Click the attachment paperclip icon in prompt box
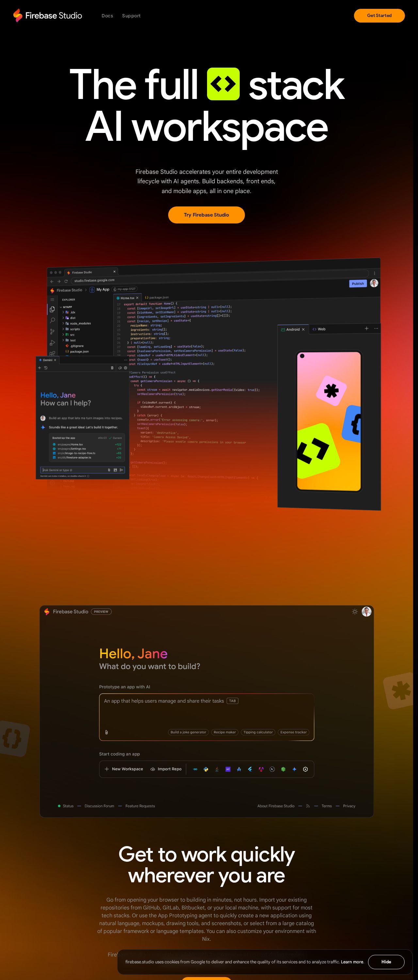The height and width of the screenshot is (980, 418). [106, 732]
